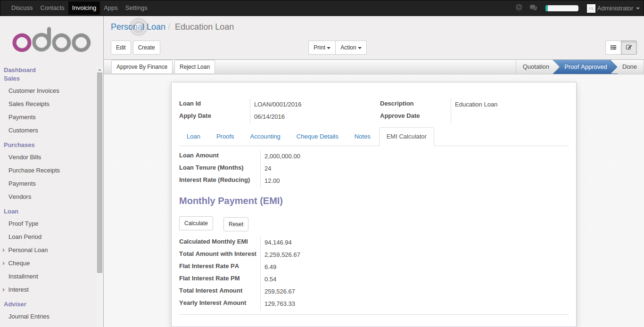This screenshot has height=327, width=644.
Task: Open Purchase Receipts in sidebar
Action: [x=34, y=171]
